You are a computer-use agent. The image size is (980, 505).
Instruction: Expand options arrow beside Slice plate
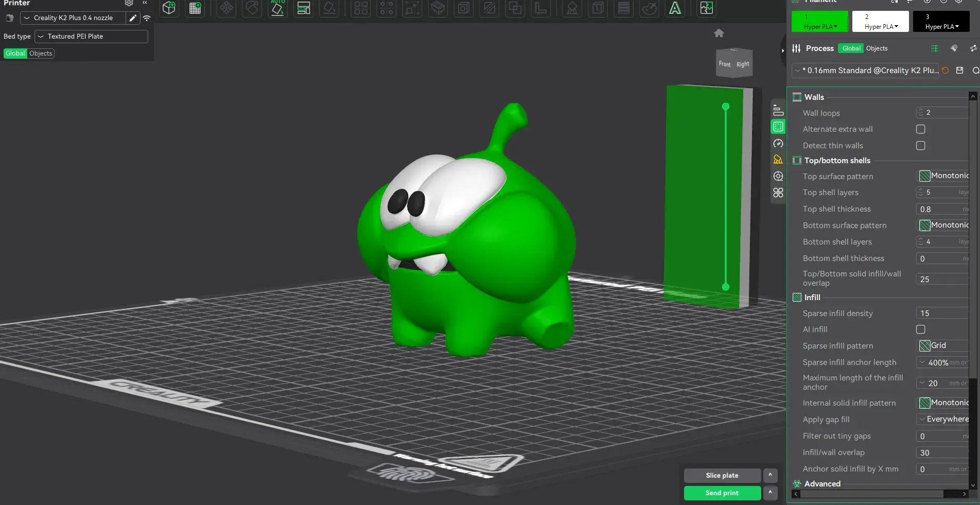[770, 475]
